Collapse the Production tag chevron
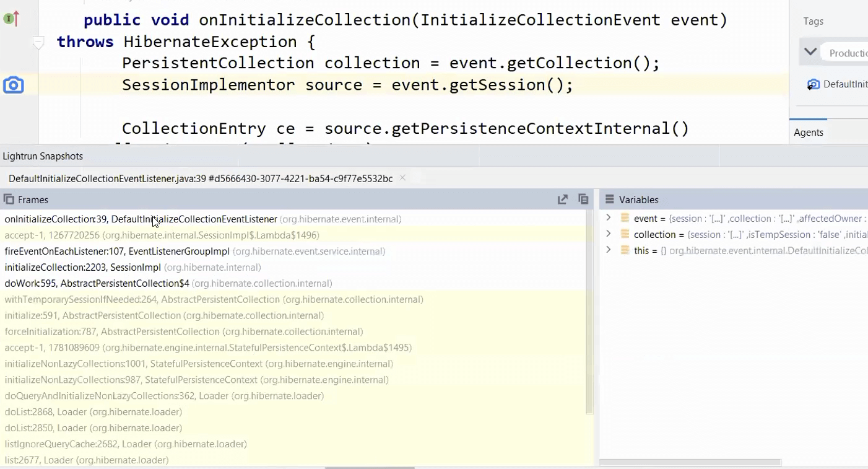The image size is (868, 469). point(810,52)
